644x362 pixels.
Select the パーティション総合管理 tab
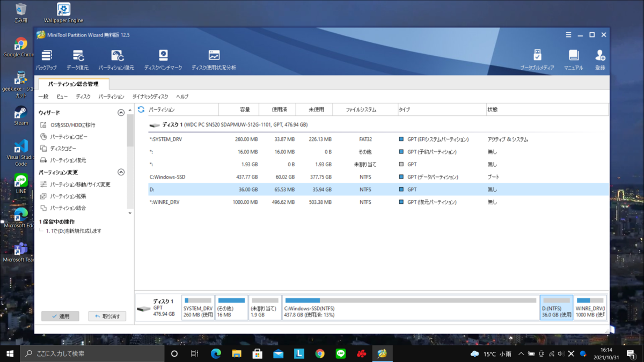[x=73, y=84]
